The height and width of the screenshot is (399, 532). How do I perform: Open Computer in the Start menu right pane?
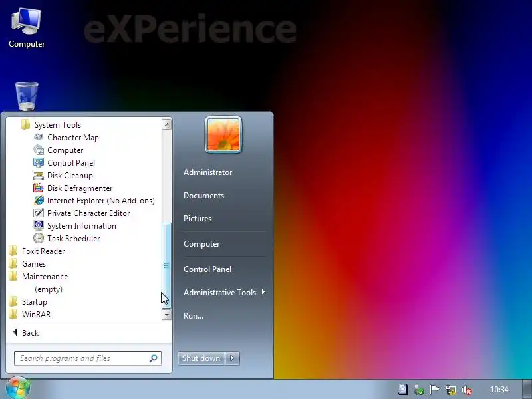click(201, 244)
